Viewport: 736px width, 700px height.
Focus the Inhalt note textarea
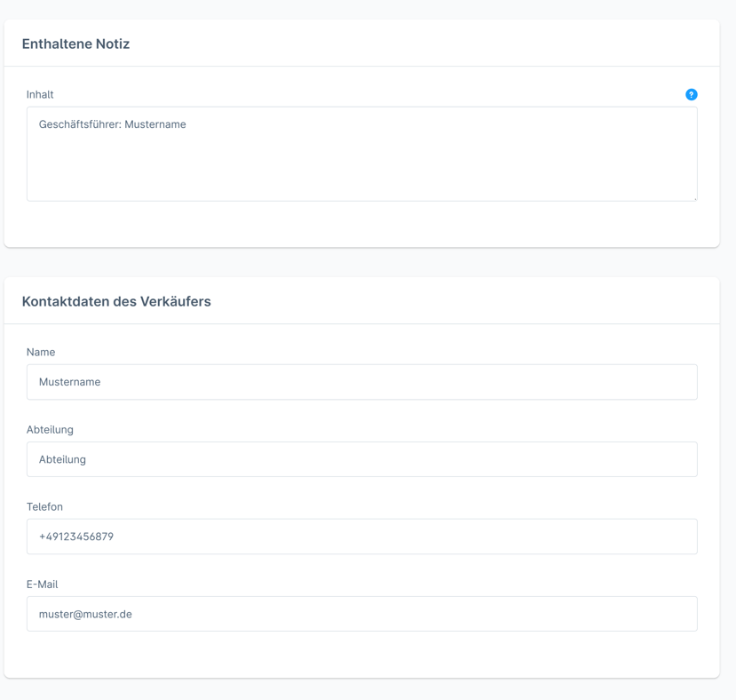pyautogui.click(x=362, y=154)
